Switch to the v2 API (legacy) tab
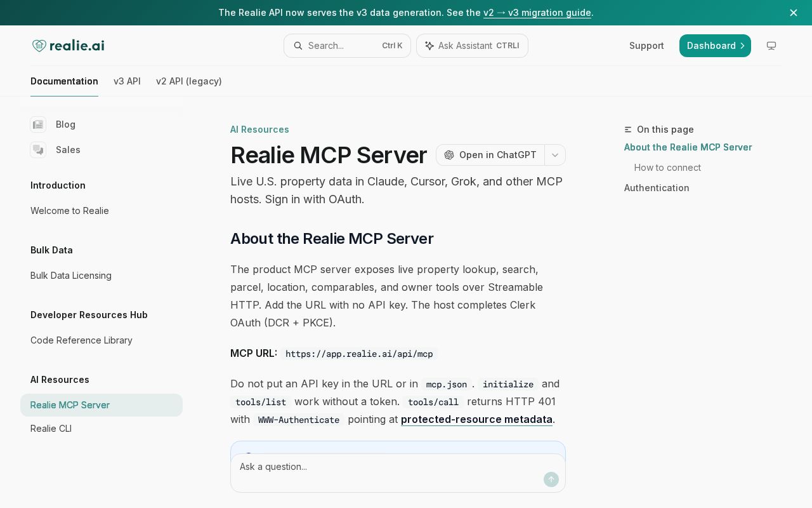Image resolution: width=812 pixels, height=508 pixels. coord(189,81)
